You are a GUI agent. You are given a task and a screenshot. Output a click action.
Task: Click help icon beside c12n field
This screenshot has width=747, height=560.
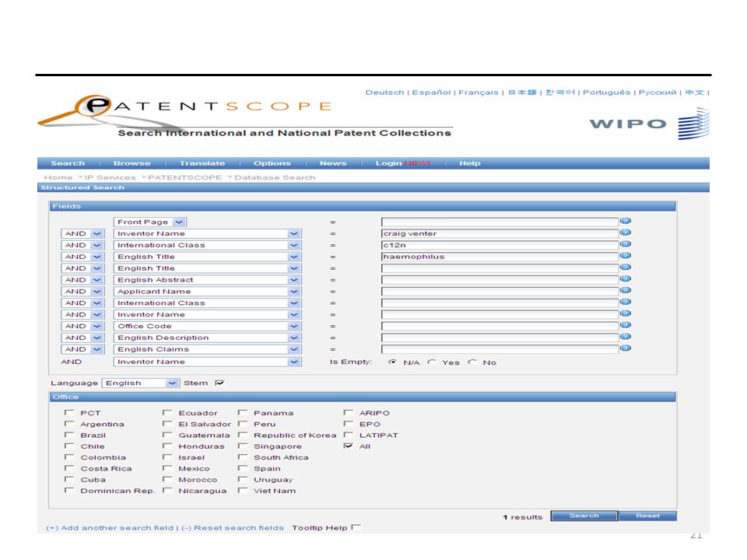[626, 243]
